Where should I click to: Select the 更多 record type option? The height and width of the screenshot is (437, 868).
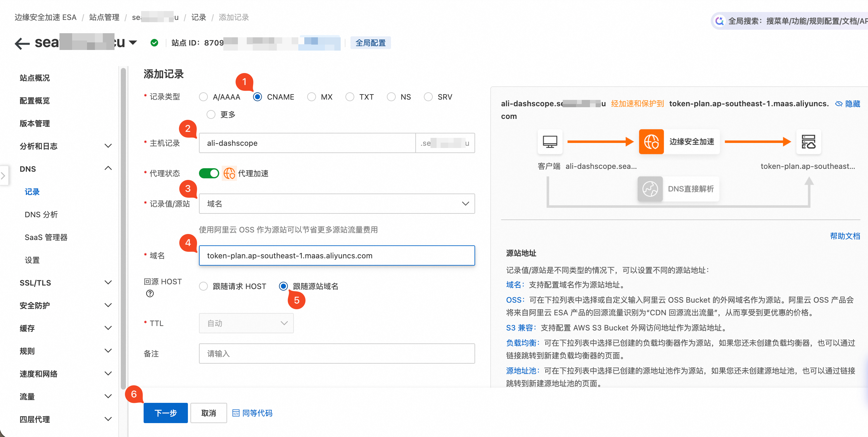[211, 114]
